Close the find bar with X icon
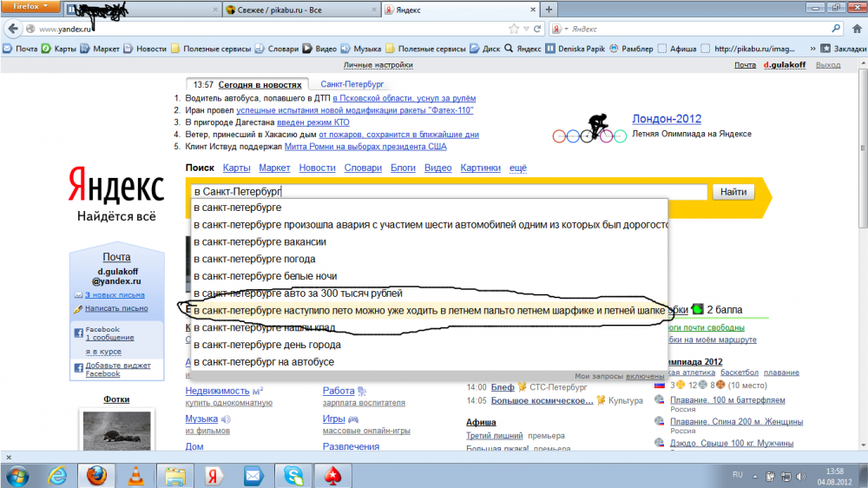 tap(9, 458)
